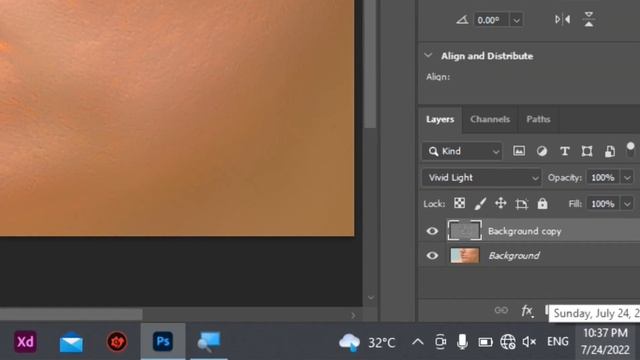This screenshot has height=360, width=640.
Task: Open the magnifier monitor app on taskbar
Action: click(209, 342)
